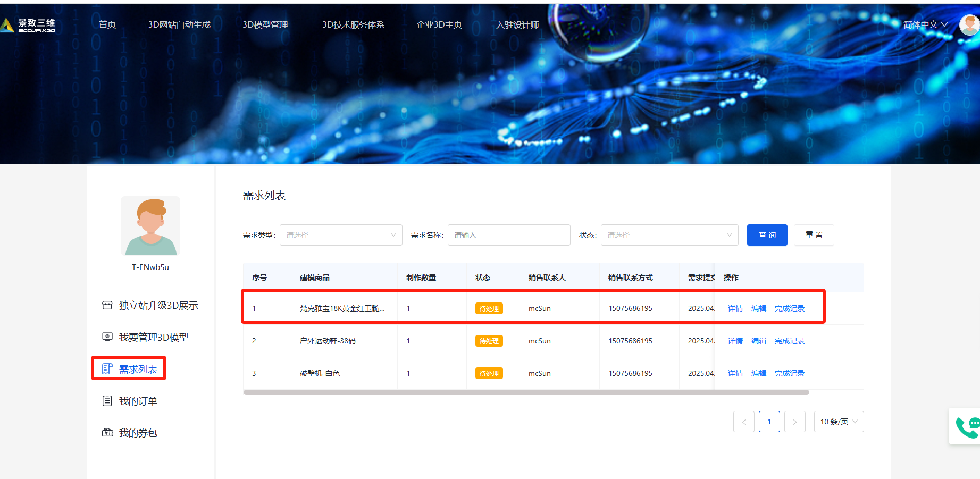Click the 我要管理3D模型 monitor icon
The image size is (980, 479).
107,337
